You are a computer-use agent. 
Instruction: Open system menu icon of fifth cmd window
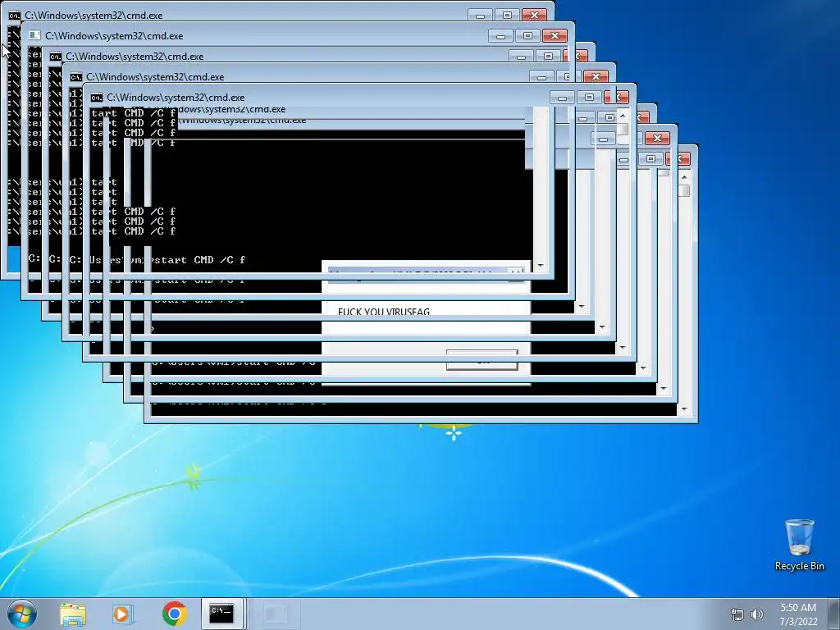(x=97, y=98)
